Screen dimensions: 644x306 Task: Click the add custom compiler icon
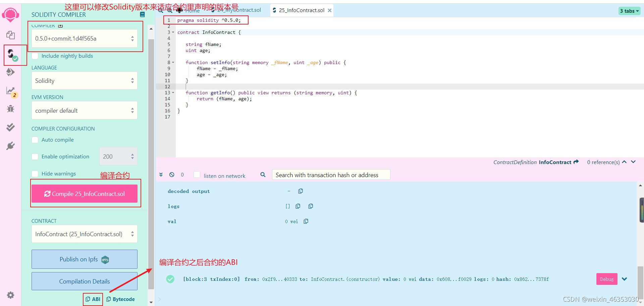[60, 25]
